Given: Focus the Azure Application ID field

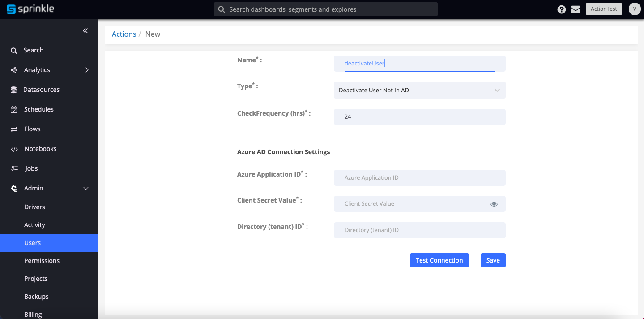Looking at the screenshot, I should pyautogui.click(x=419, y=178).
